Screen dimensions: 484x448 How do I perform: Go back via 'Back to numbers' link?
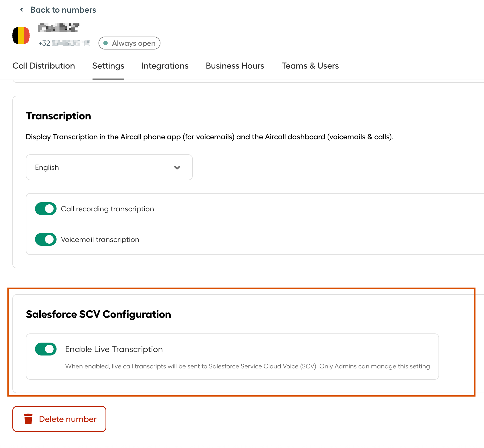(63, 10)
